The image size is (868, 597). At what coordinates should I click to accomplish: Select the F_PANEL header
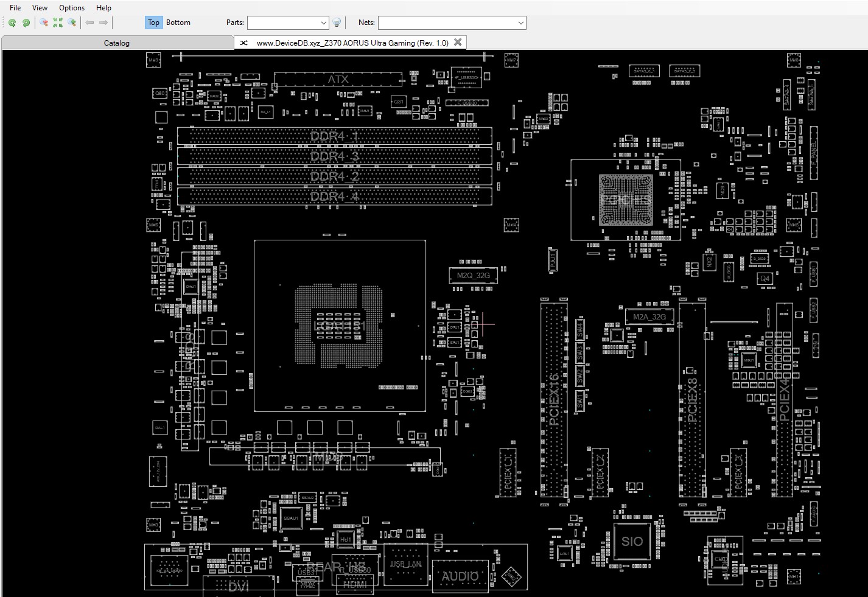(x=814, y=153)
